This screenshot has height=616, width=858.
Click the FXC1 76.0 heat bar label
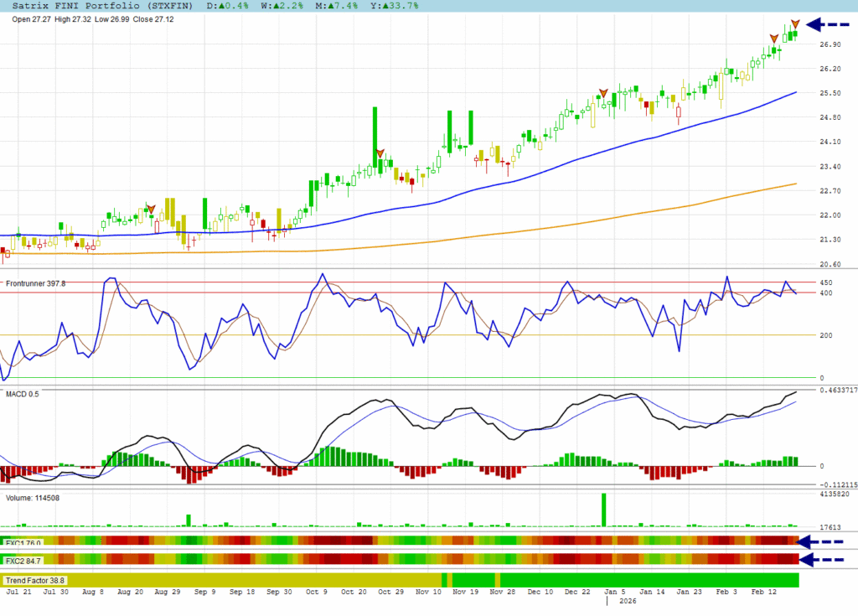click(23, 542)
